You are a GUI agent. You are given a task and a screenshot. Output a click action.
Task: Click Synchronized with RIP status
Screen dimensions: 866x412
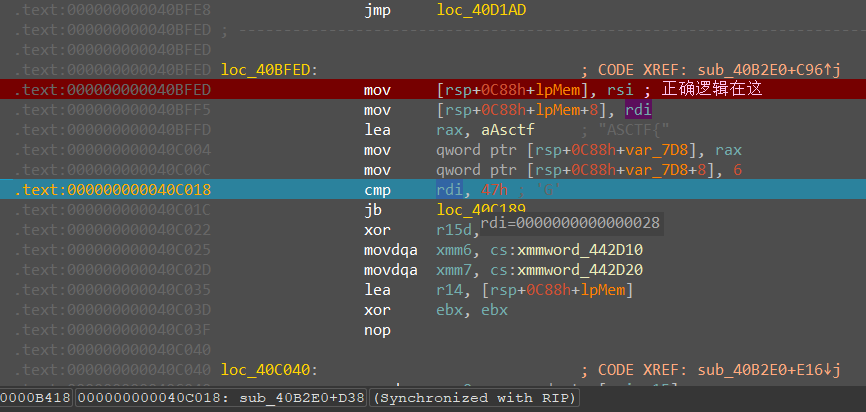pos(474,398)
